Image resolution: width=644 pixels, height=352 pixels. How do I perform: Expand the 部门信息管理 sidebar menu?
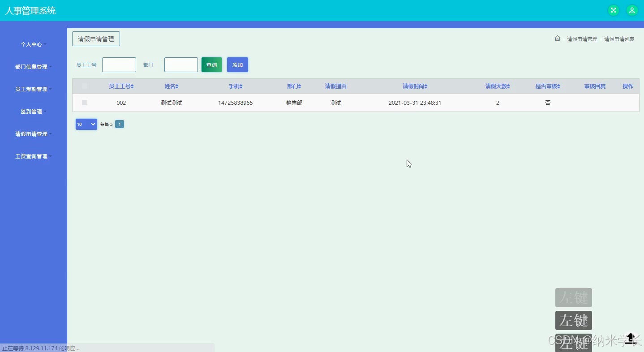tap(34, 67)
